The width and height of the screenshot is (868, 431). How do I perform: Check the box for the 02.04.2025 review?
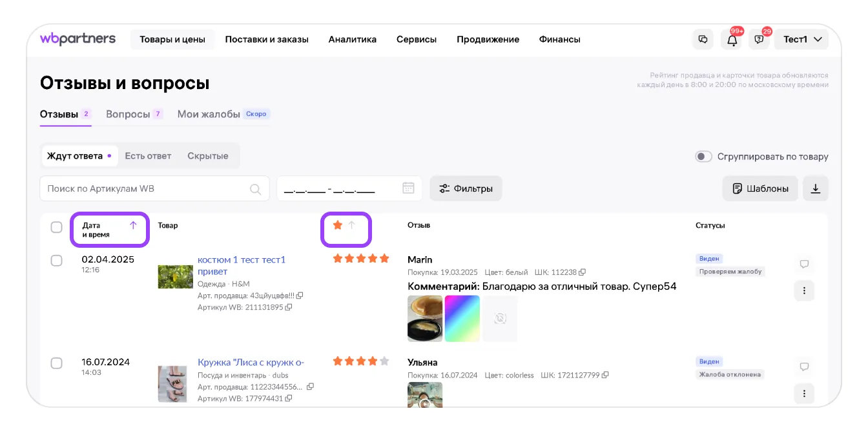[57, 260]
